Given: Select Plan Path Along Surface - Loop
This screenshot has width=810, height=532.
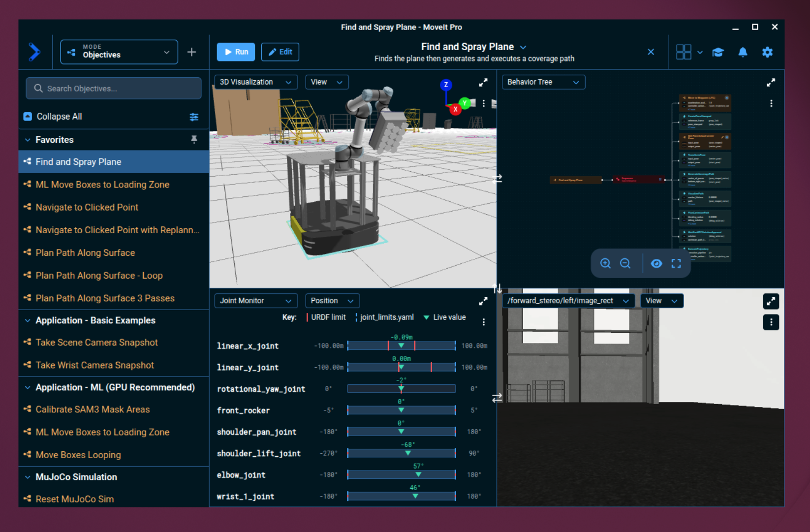Looking at the screenshot, I should [x=114, y=276].
